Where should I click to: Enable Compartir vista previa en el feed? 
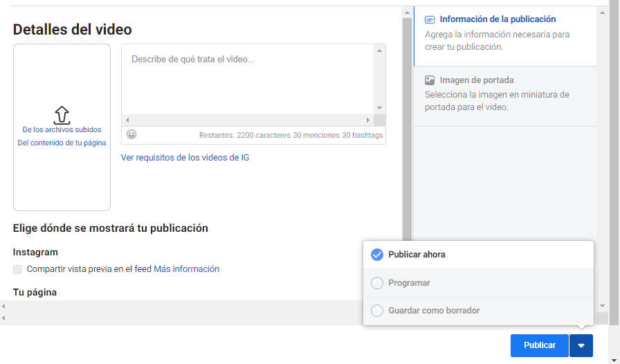[x=17, y=269]
